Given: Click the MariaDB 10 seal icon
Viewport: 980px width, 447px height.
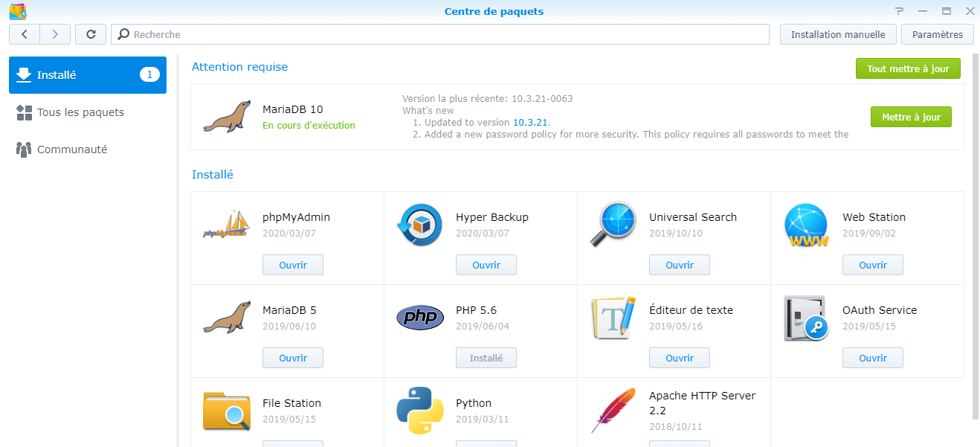Looking at the screenshot, I should 227,117.
